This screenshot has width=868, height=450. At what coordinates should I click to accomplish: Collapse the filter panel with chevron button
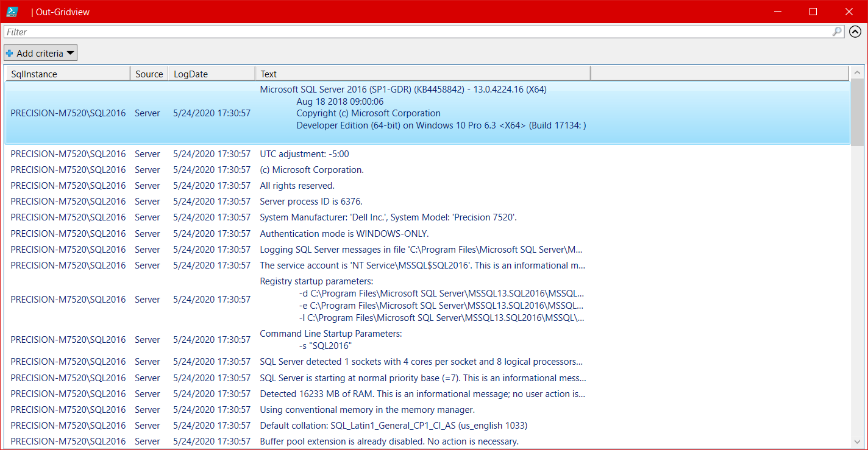pos(855,32)
